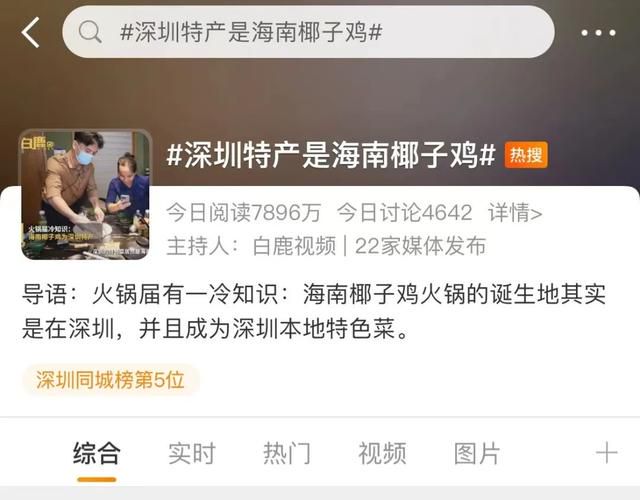Tap 深圳同城榜第5位 ranking tag
Screen dimensions: 640x500
[110, 380]
